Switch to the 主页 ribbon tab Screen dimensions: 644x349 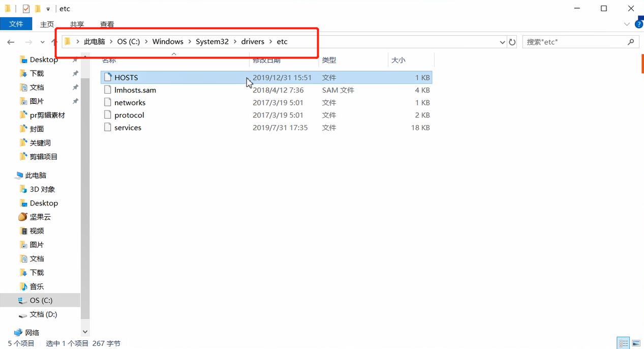pos(47,24)
